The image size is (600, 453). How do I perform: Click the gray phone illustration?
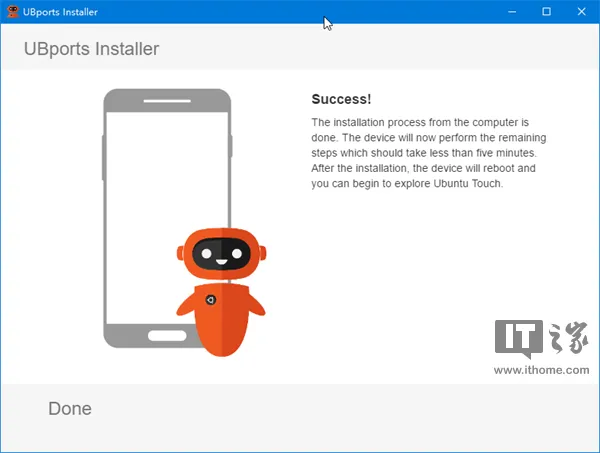167,218
